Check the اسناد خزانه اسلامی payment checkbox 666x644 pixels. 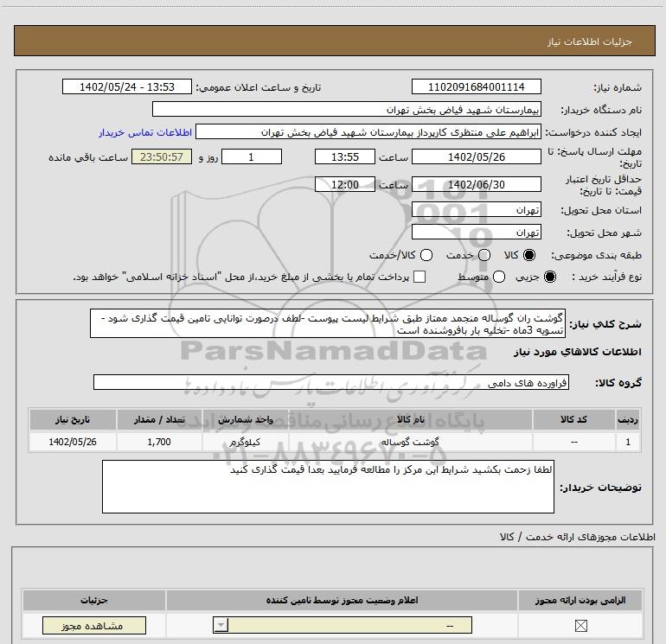(419, 277)
